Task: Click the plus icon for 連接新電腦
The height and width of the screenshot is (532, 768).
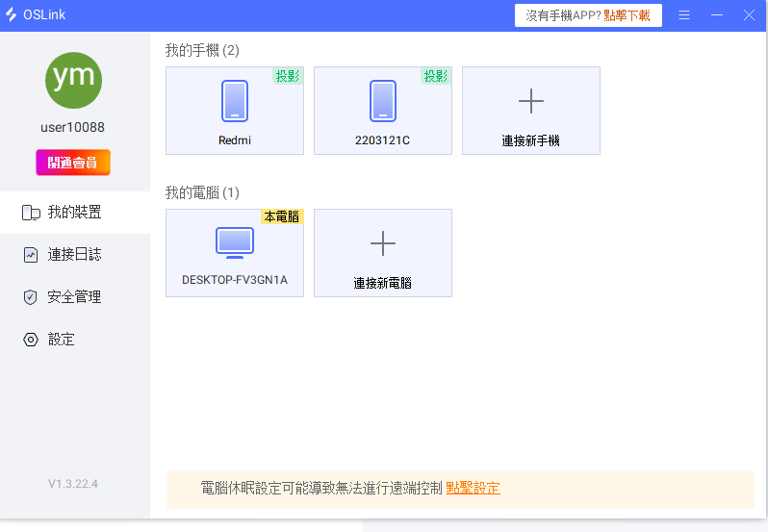Action: click(x=383, y=243)
